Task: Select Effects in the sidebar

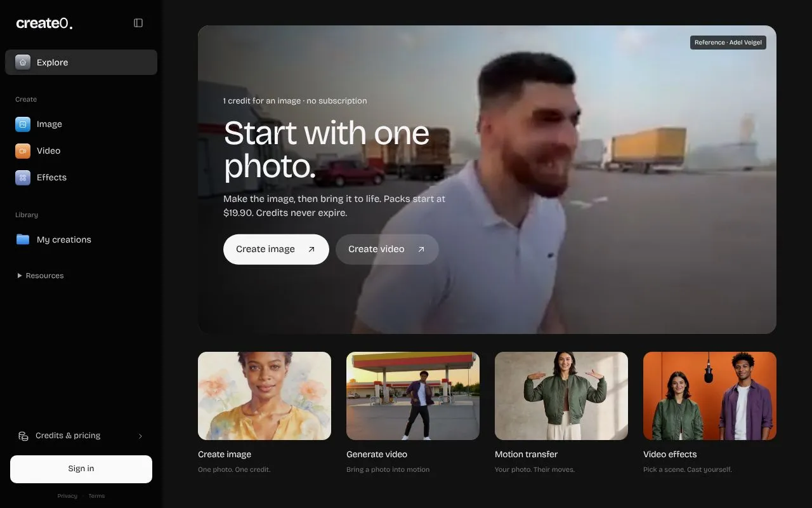Action: [81, 178]
